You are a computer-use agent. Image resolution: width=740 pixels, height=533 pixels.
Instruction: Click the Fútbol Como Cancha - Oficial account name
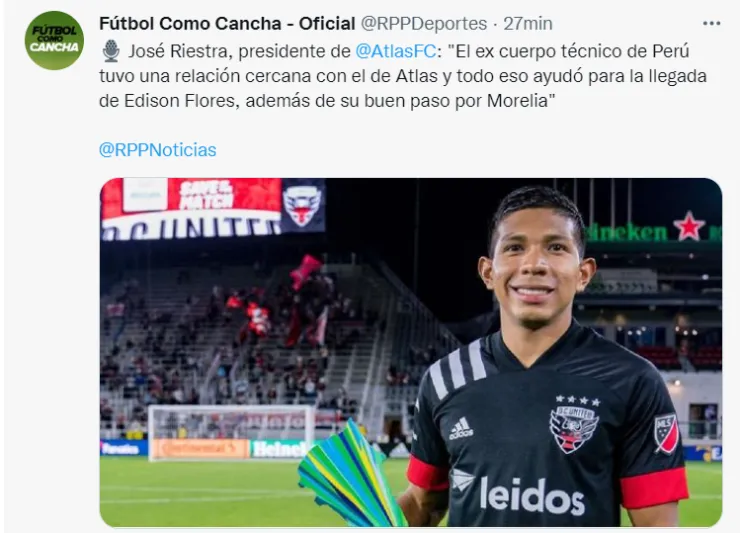227,23
